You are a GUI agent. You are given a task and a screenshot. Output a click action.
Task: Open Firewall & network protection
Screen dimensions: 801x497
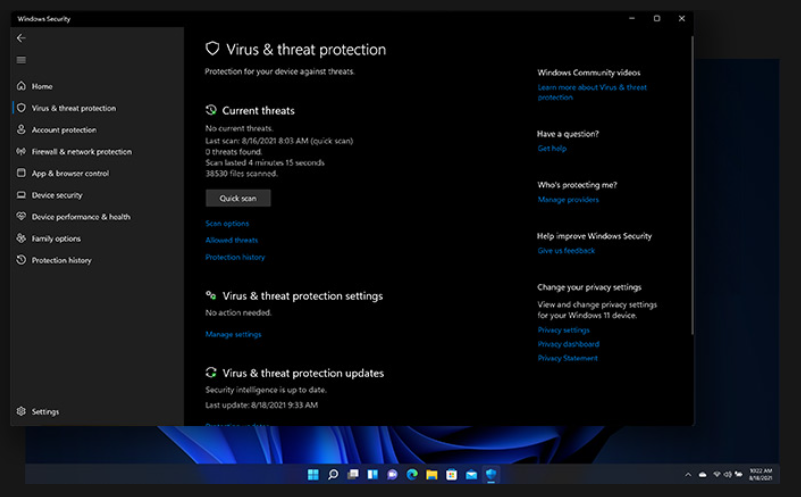point(81,152)
